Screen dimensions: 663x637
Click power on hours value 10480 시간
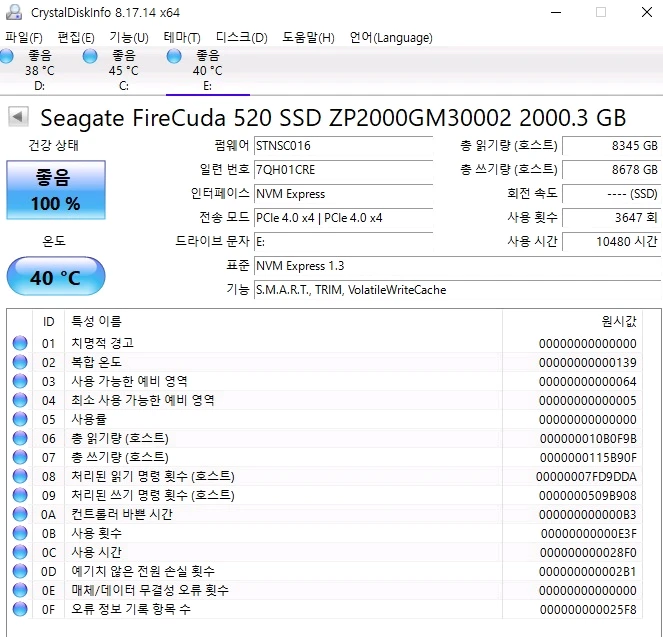612,242
